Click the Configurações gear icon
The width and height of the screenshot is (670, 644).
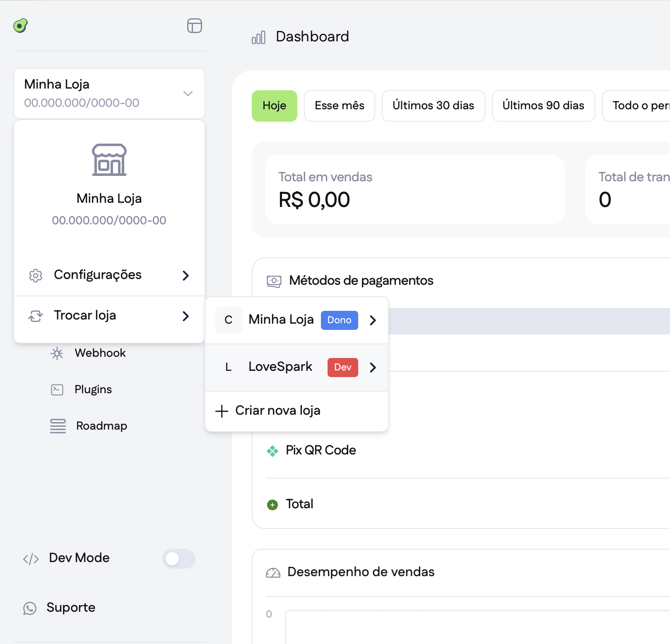(36, 275)
